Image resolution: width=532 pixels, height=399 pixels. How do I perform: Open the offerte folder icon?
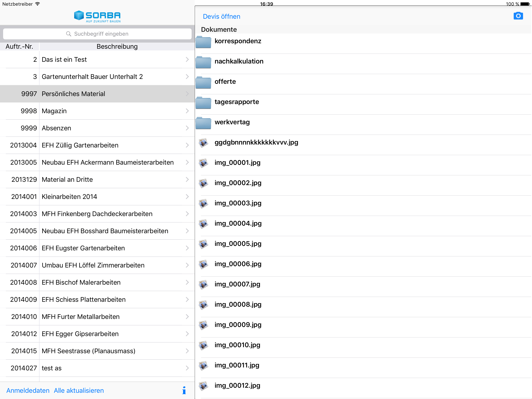tap(203, 83)
